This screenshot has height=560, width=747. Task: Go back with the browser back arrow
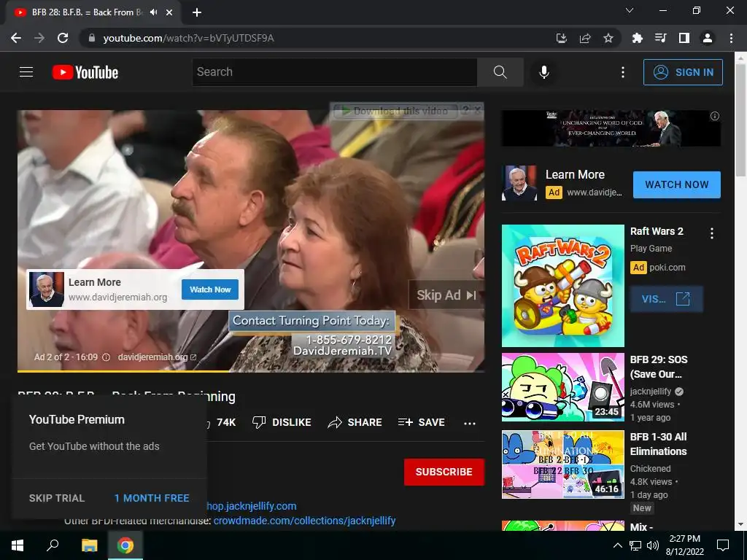pyautogui.click(x=16, y=38)
